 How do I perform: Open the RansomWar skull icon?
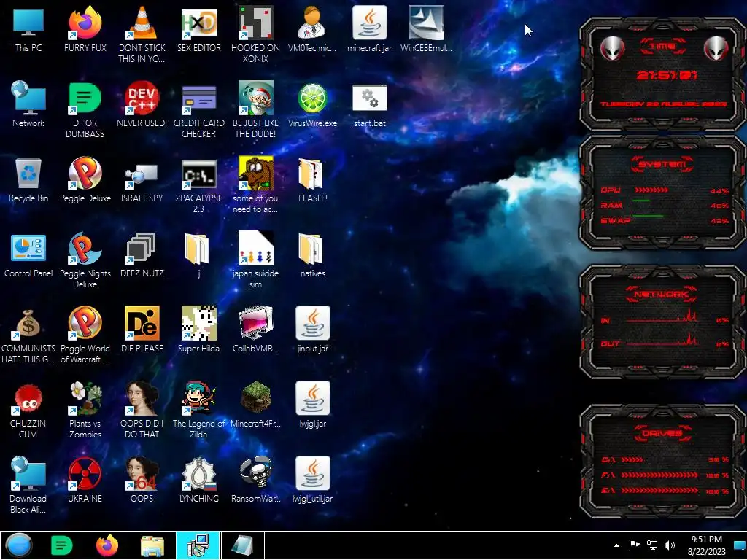255,480
